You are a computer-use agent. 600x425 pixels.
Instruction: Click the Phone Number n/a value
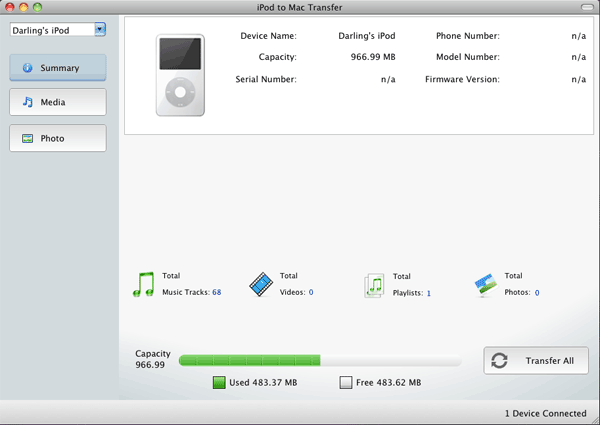coord(579,36)
